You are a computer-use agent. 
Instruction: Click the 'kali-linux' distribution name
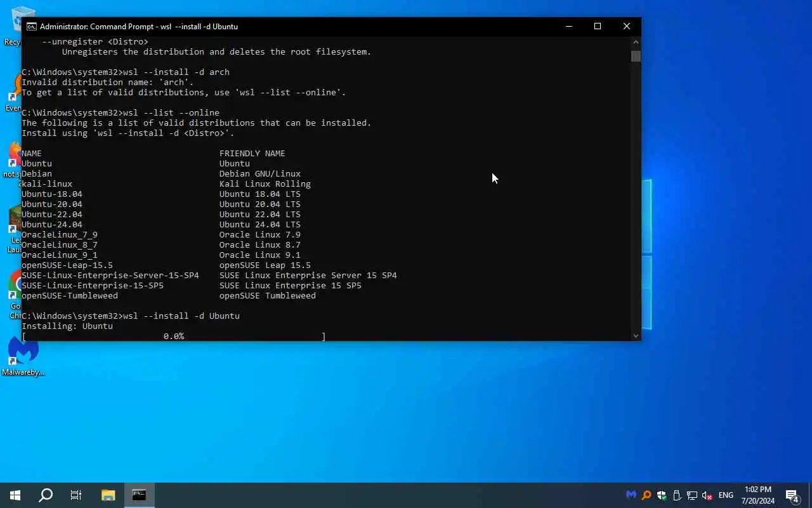pos(47,184)
